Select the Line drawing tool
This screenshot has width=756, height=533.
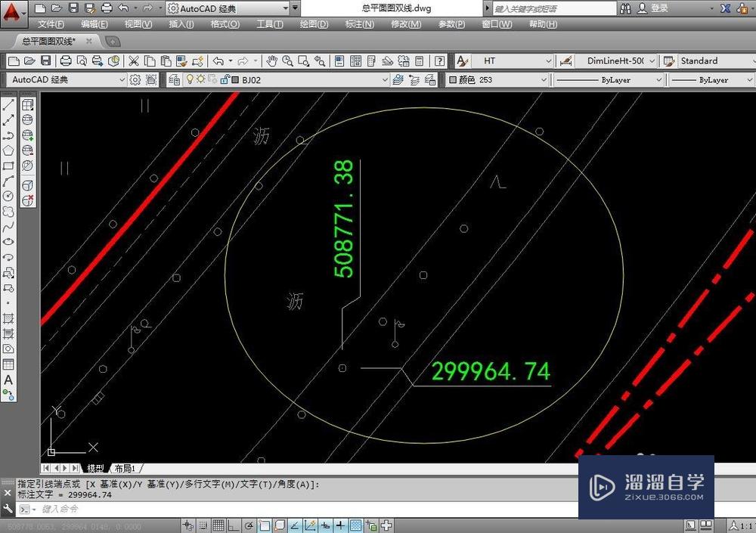[9, 104]
